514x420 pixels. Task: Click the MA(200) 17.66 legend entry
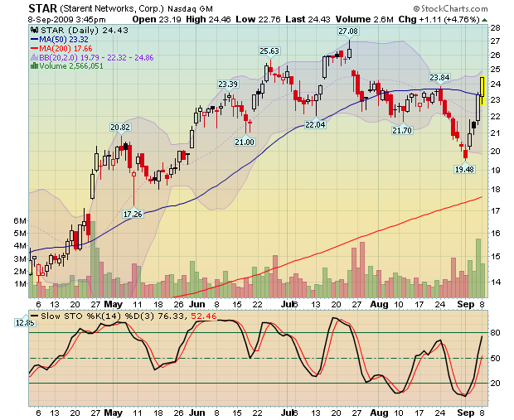(x=61, y=49)
